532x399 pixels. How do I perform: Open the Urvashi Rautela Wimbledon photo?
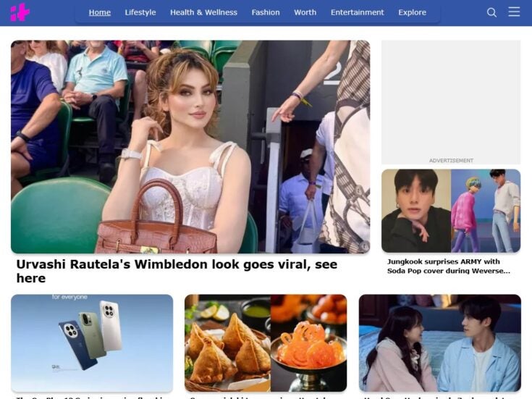[x=190, y=147]
